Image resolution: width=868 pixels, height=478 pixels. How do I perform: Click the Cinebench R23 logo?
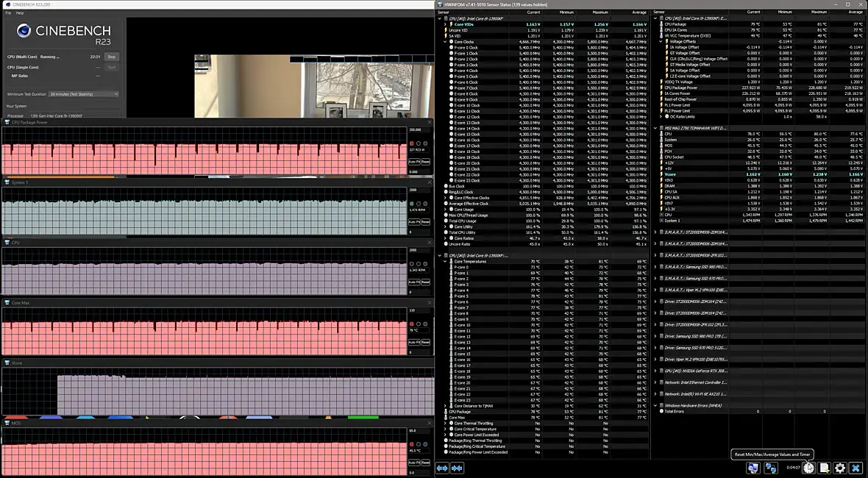[x=24, y=31]
